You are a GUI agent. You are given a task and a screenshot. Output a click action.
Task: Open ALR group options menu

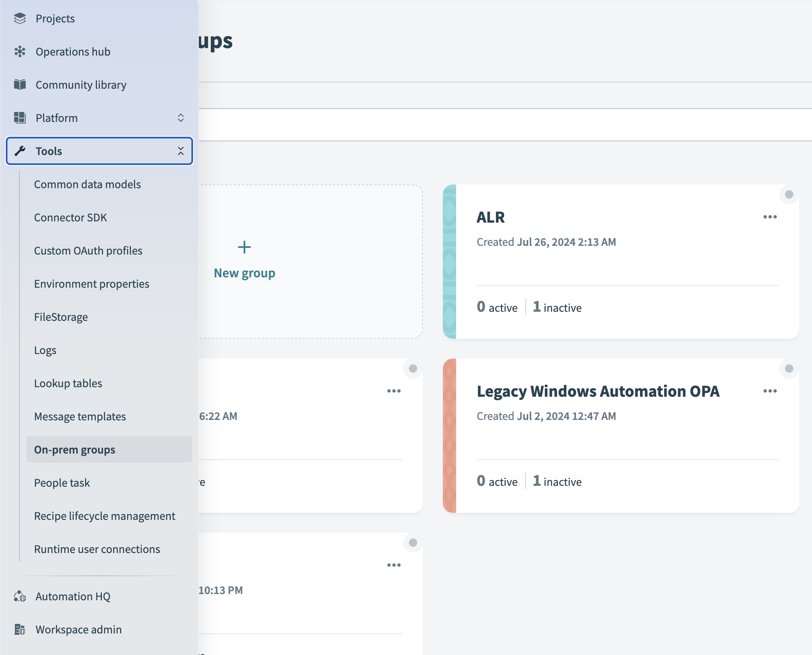click(770, 216)
